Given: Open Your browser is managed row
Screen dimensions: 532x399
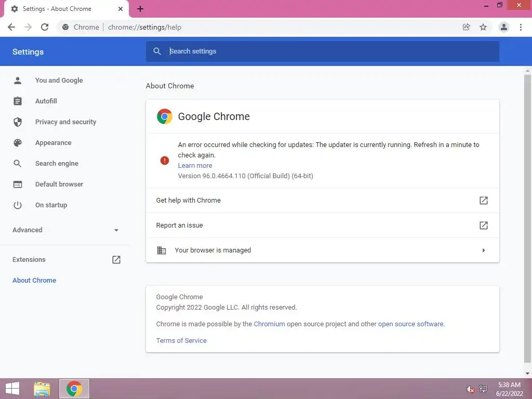Looking at the screenshot, I should click(322, 250).
